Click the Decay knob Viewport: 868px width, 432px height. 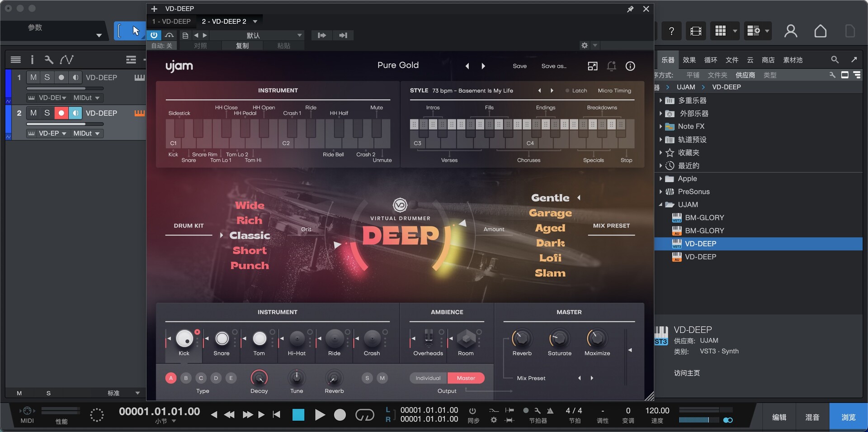click(x=259, y=378)
